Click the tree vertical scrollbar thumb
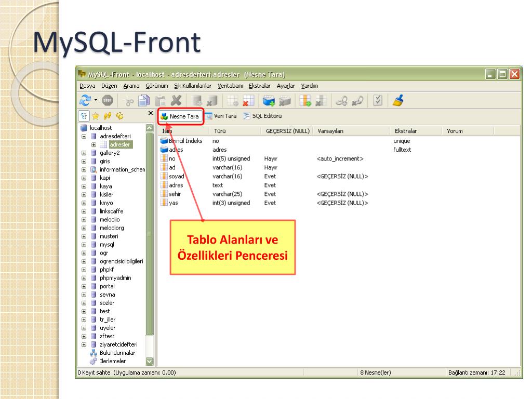Viewport: 532px width, 399px height. point(149,234)
